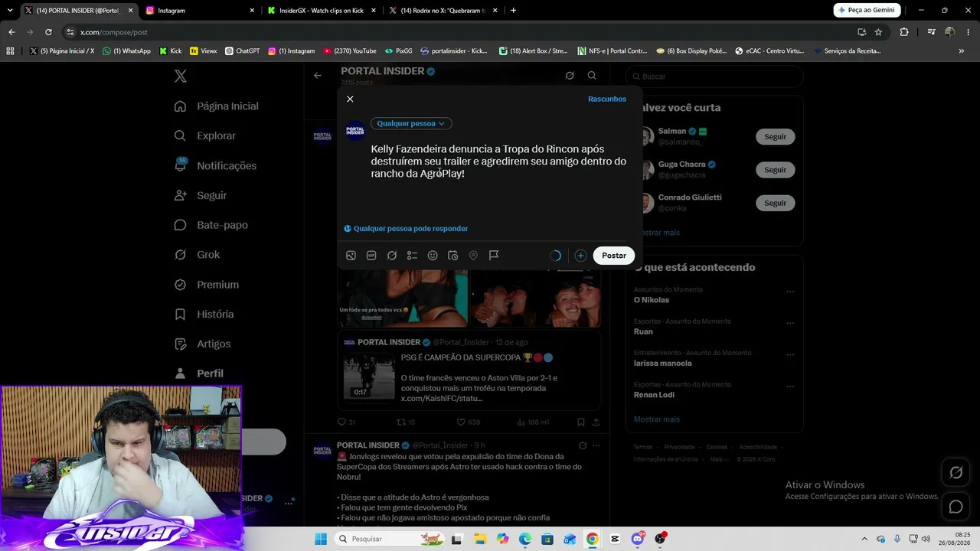Screen dimensions: 980x551
Task: Open the 'larissa manoela' trending topic
Action: point(663,364)
